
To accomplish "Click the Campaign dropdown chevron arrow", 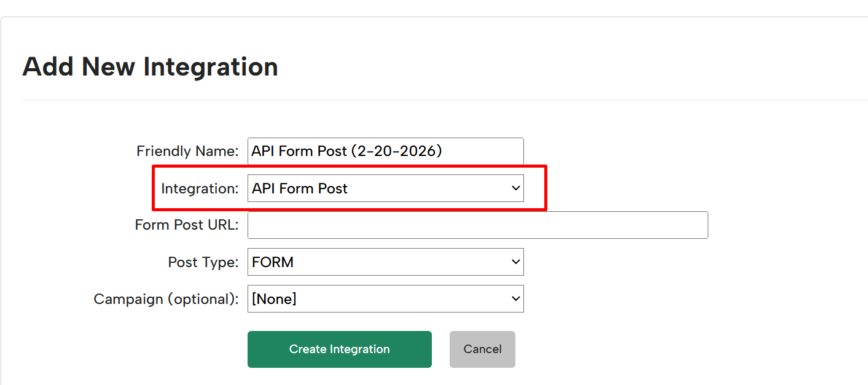I will point(515,299).
